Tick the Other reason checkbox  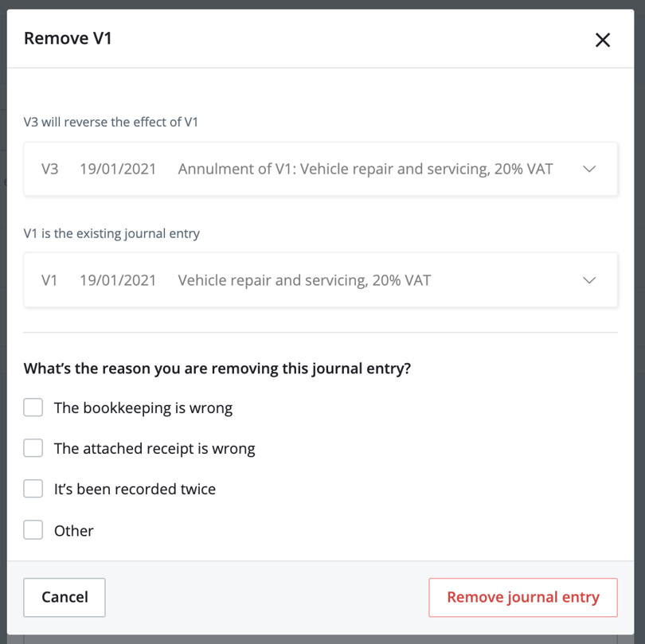(33, 529)
